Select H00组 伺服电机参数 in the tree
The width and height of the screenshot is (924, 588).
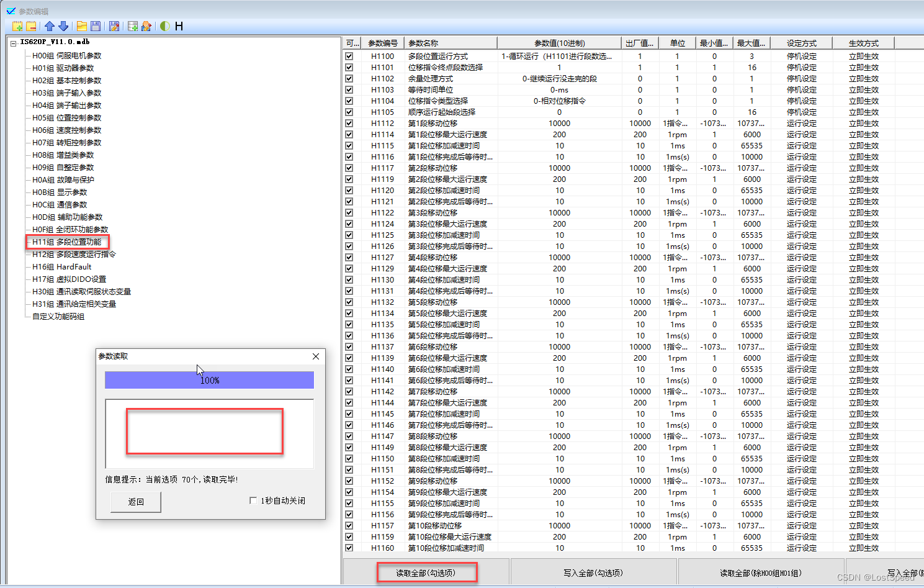coord(67,56)
